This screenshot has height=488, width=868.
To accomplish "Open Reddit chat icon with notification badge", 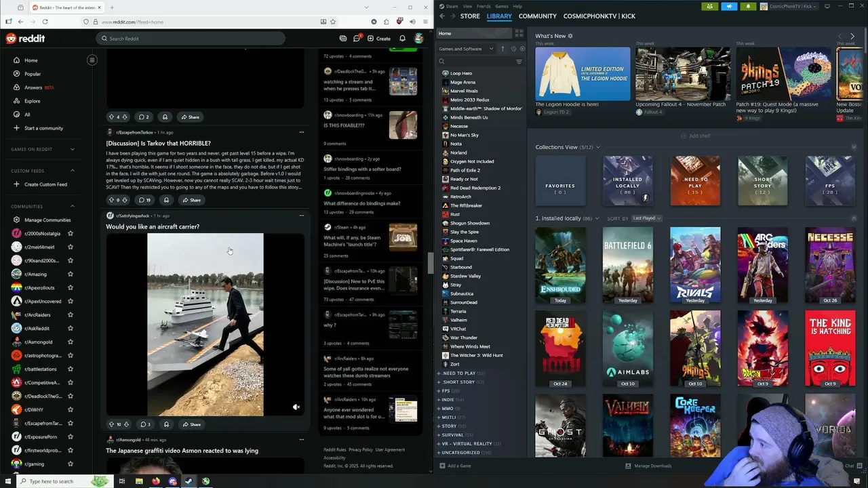I will 357,39.
